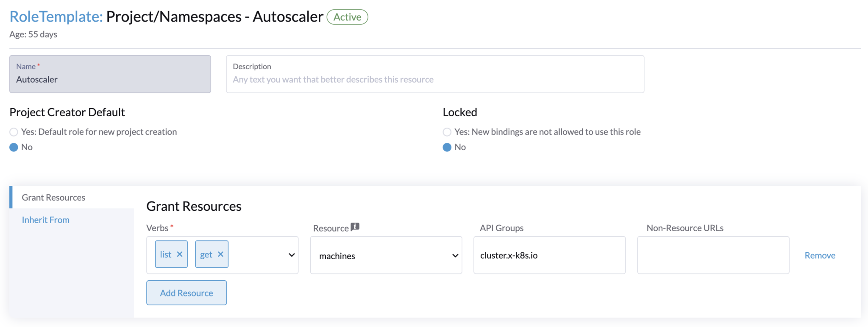Open the machines Resource dropdown
The image size is (868, 327).
386,255
